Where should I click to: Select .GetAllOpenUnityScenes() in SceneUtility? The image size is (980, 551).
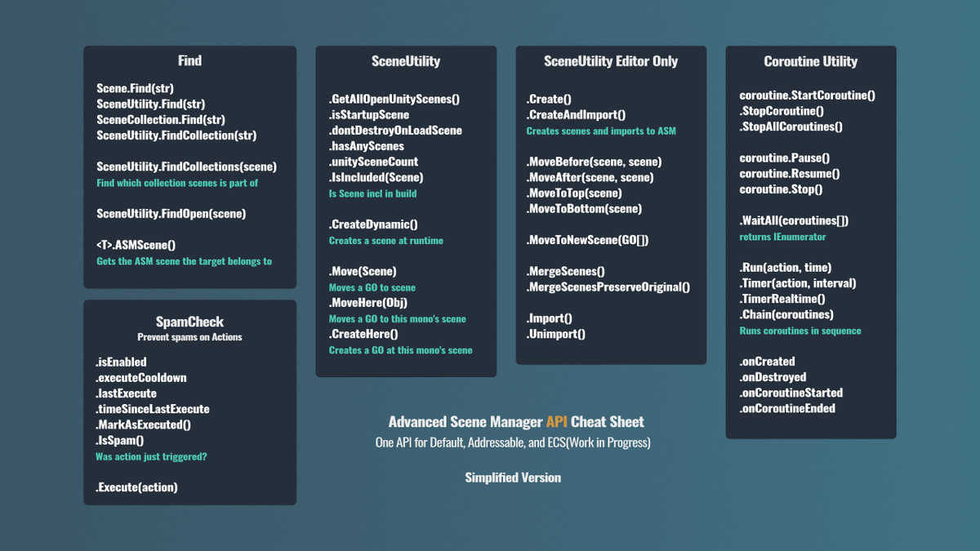[x=395, y=98]
